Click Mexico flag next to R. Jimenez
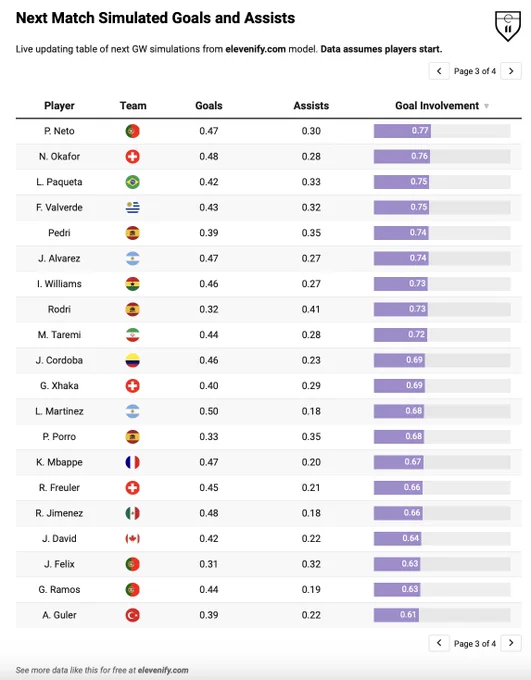 point(133,513)
